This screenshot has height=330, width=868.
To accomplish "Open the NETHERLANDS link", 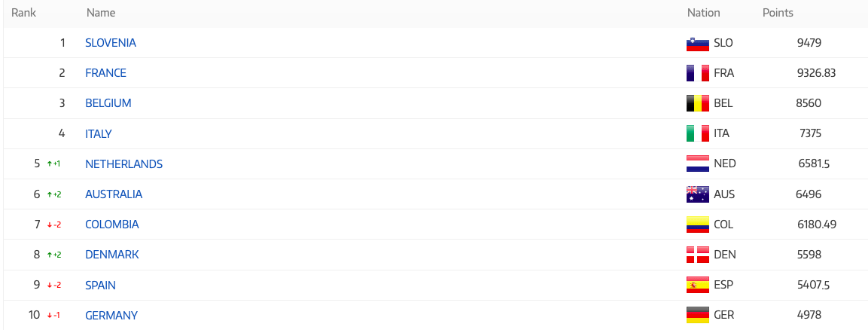I will click(x=124, y=164).
